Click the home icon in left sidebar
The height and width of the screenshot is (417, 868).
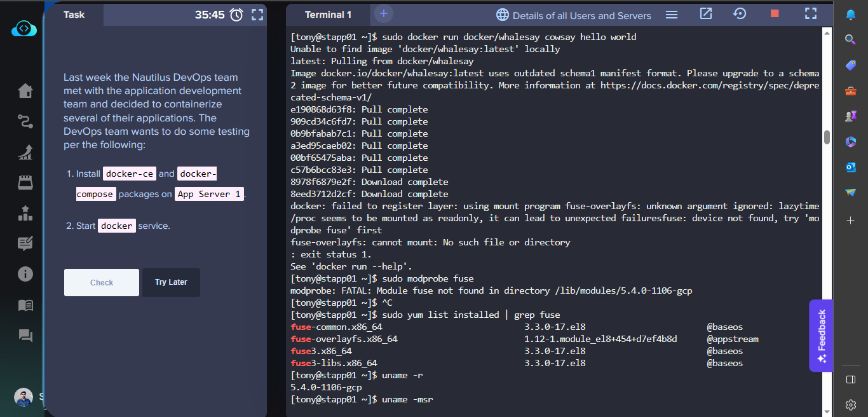click(x=25, y=91)
